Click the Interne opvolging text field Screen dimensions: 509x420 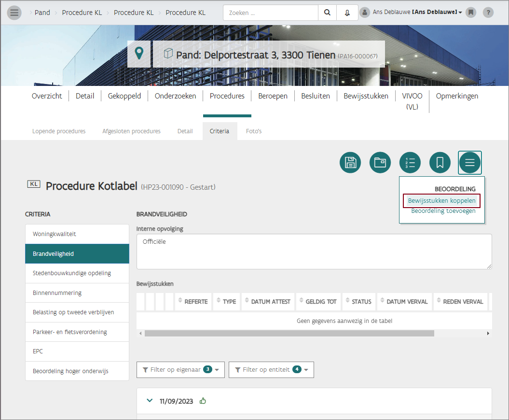pyautogui.click(x=314, y=252)
